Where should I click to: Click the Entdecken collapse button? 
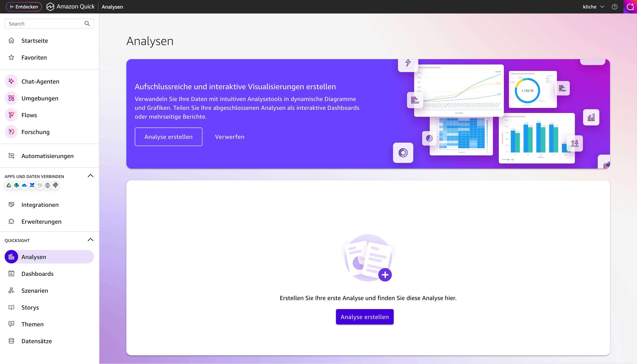click(x=24, y=7)
